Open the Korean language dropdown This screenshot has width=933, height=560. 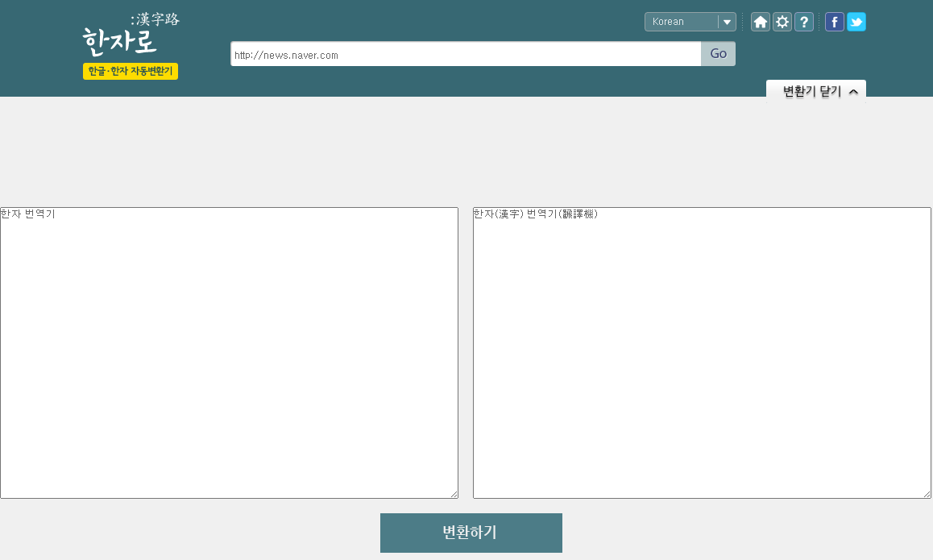click(681, 22)
